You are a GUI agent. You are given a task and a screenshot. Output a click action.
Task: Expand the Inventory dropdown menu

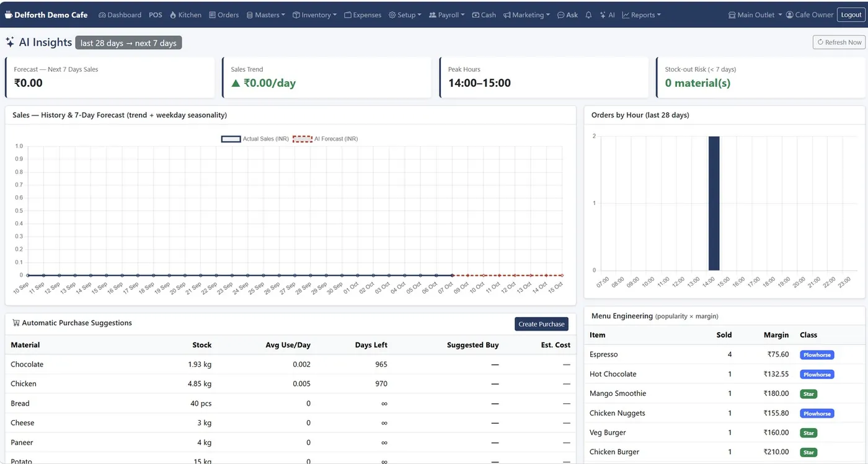coord(314,15)
